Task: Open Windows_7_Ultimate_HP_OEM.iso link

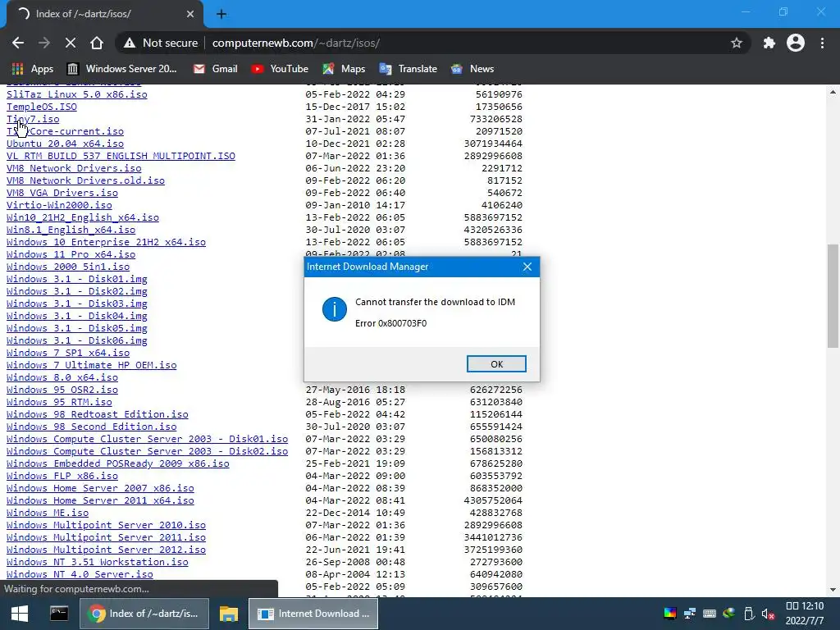Action: point(92,365)
